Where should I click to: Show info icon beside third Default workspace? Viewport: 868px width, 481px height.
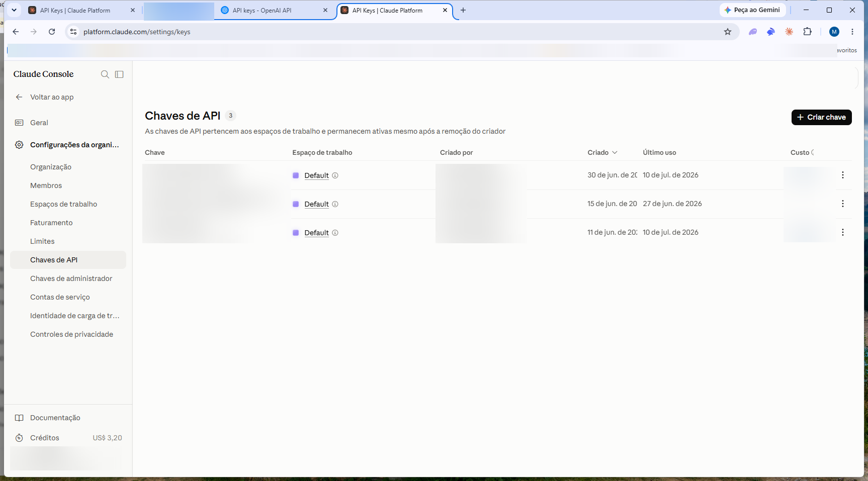(335, 233)
